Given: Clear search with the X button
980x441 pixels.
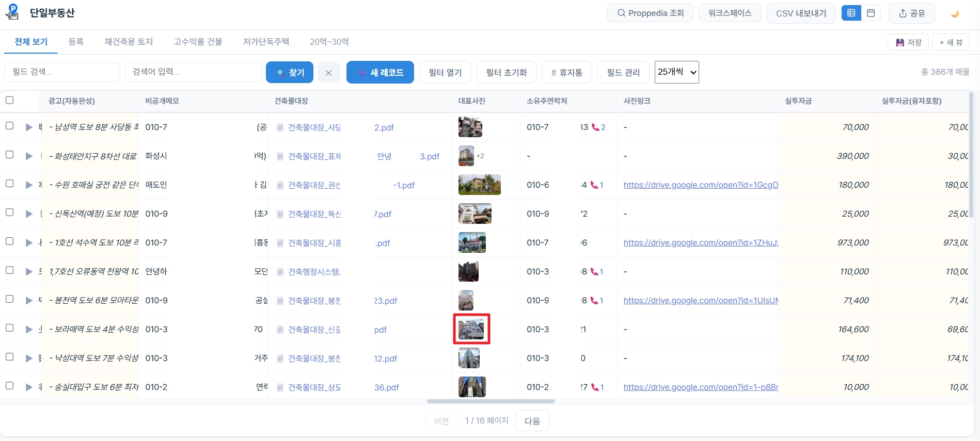Looking at the screenshot, I should click(x=328, y=73).
